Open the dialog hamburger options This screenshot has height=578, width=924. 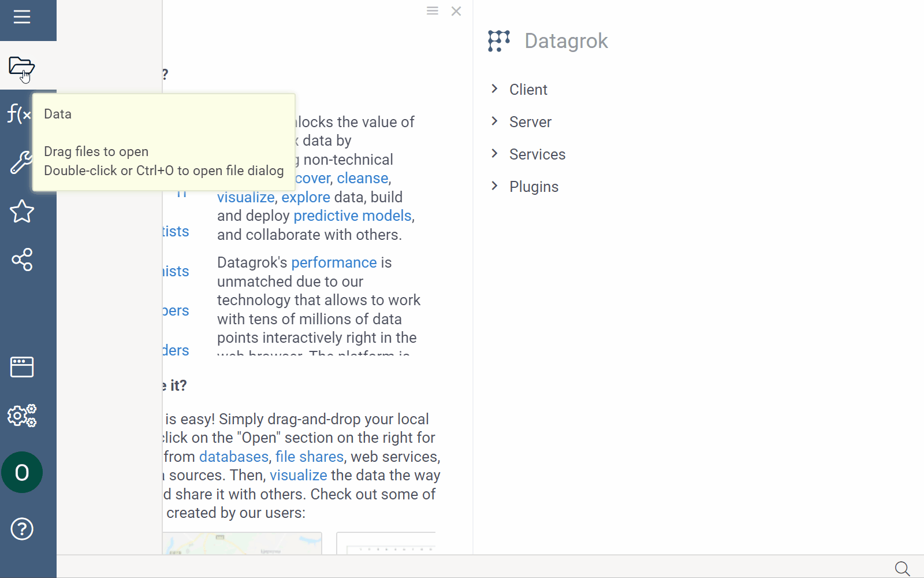tap(432, 10)
